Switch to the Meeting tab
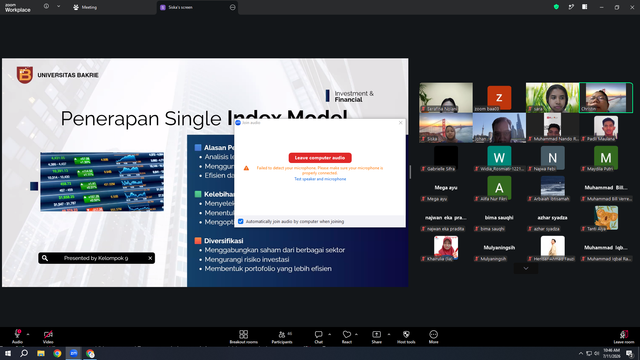640x360 pixels. pos(85,7)
